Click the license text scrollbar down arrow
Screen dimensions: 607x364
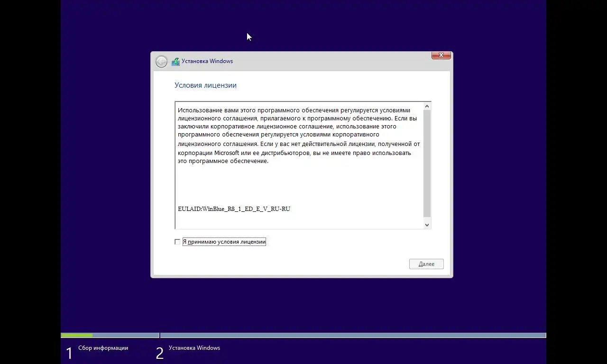[427, 225]
